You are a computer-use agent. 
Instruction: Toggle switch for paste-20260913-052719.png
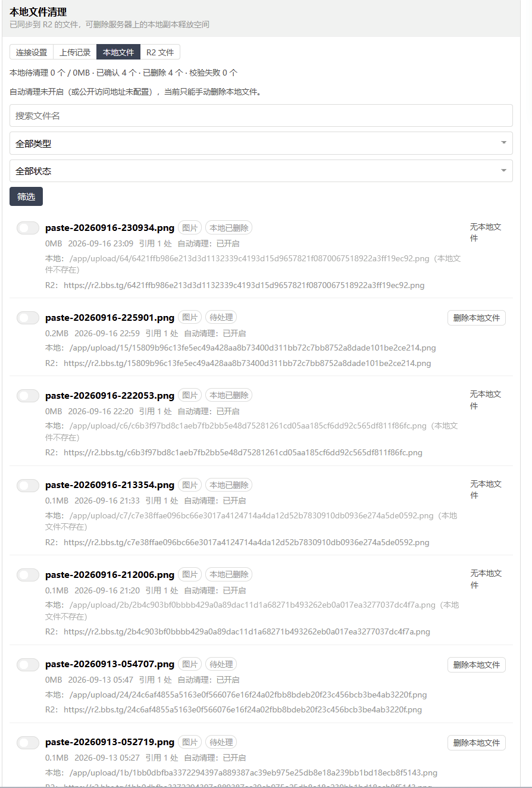28,743
